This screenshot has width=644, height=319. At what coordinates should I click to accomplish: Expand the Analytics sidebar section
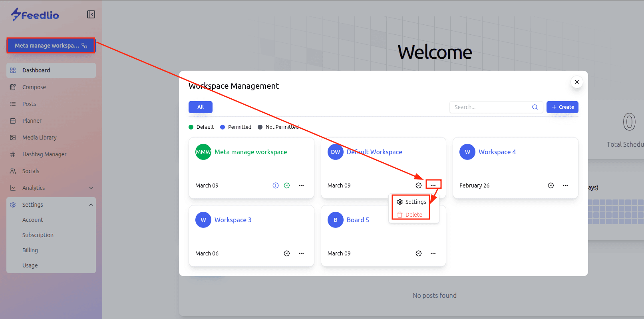(91, 188)
